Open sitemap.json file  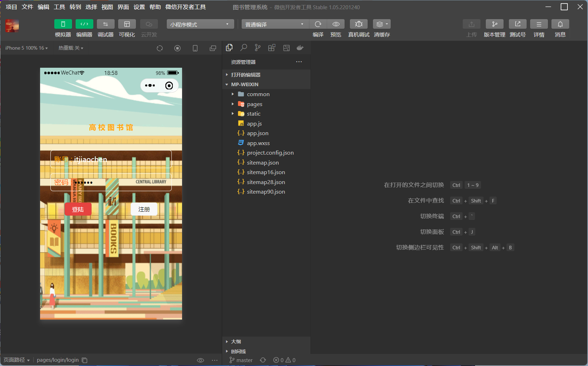click(x=266, y=162)
